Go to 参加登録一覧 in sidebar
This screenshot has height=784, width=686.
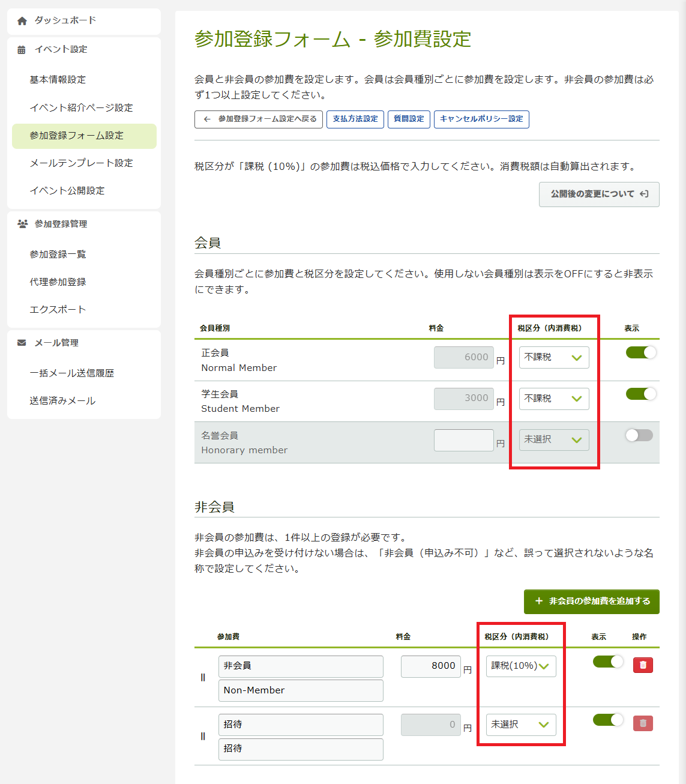coord(58,255)
